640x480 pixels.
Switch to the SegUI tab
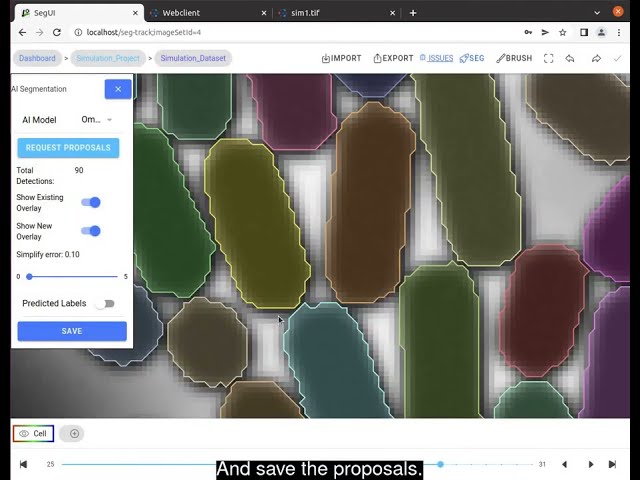point(80,13)
